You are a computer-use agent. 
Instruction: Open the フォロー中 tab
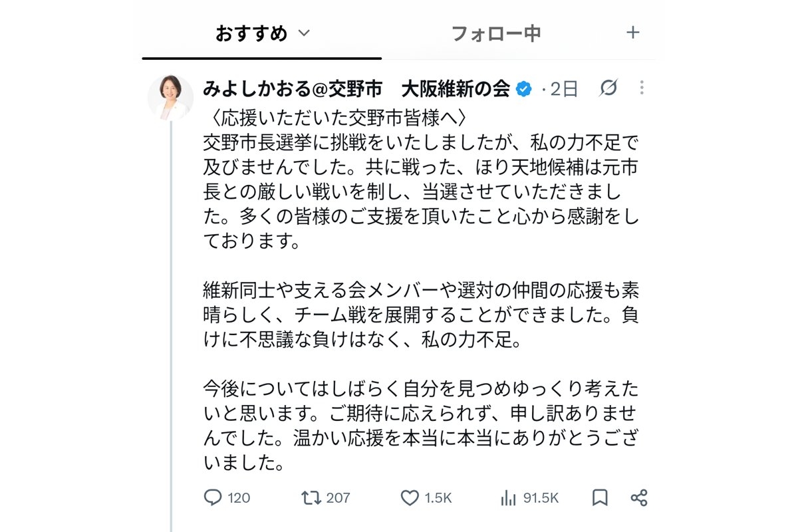495,33
